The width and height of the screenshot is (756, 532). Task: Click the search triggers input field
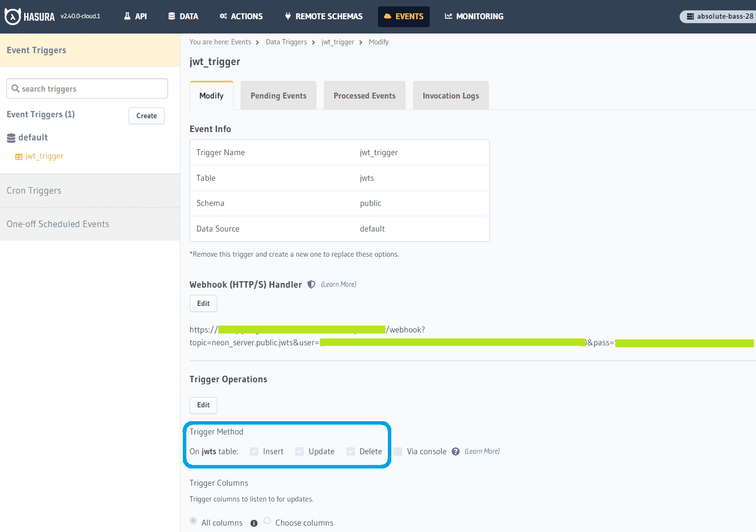click(x=87, y=89)
